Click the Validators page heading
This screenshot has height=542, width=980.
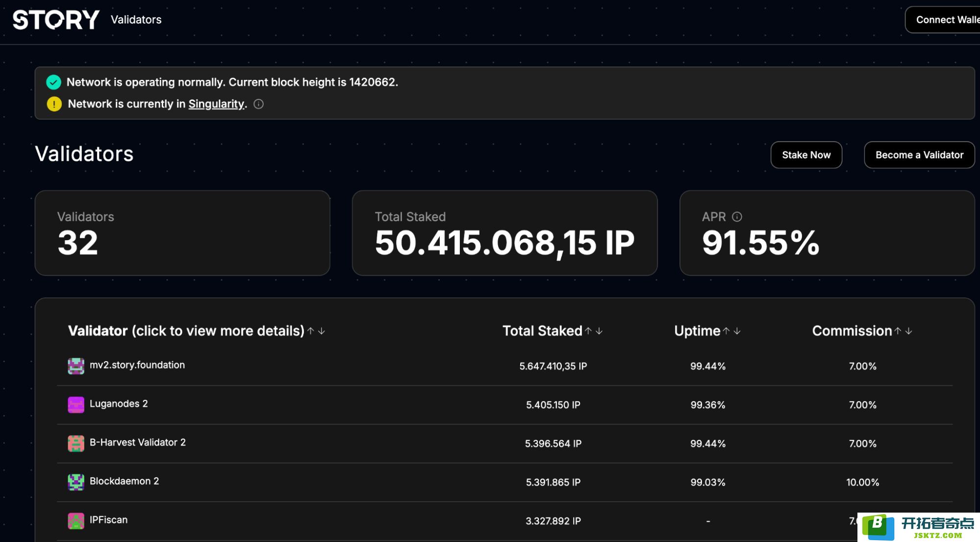(x=84, y=154)
